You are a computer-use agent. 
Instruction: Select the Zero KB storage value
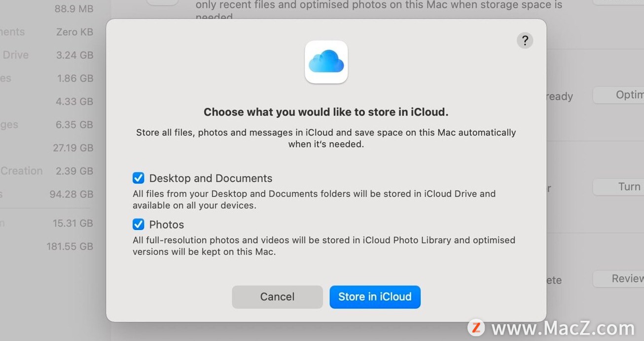[74, 32]
